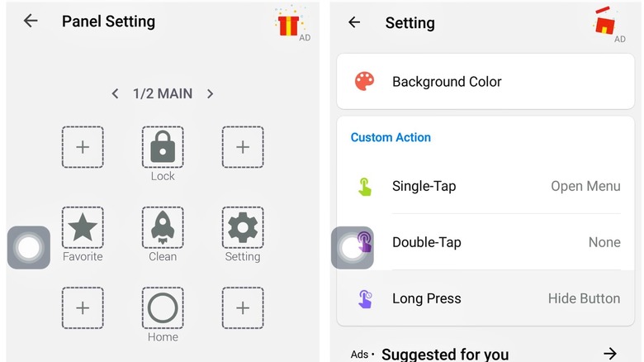
Task: Switch to next panel page chevron
Action: pyautogui.click(x=210, y=93)
